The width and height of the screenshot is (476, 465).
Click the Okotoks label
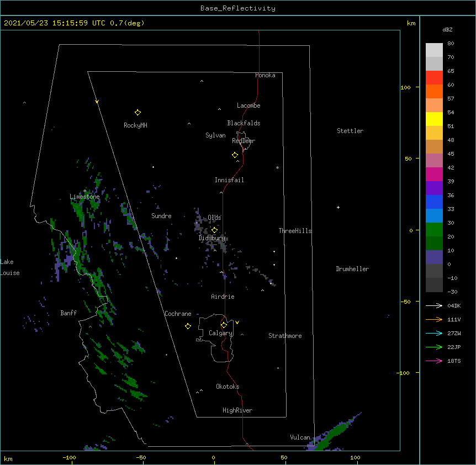228,387
